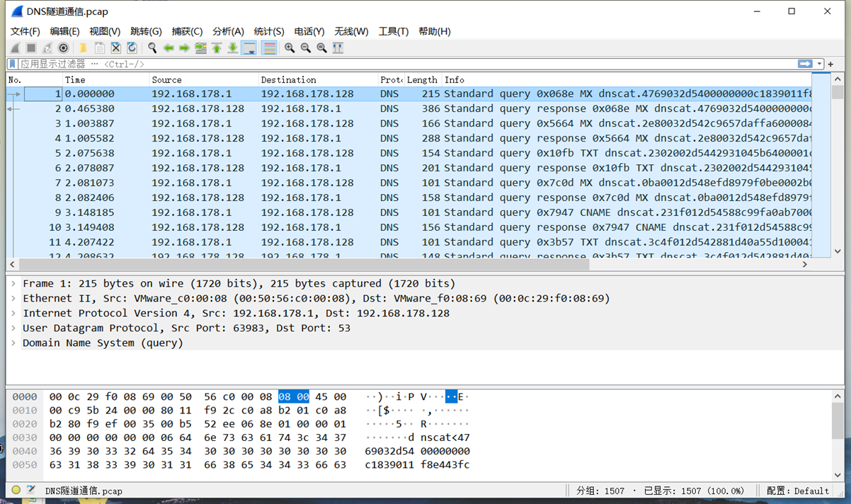Go to the next packet
This screenshot has height=504, width=851.
pyautogui.click(x=184, y=47)
